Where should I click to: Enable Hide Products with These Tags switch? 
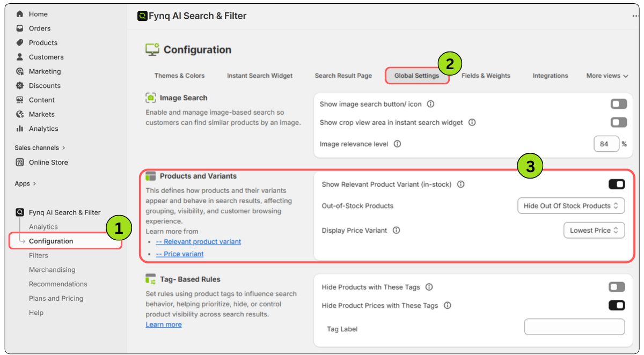click(x=617, y=287)
